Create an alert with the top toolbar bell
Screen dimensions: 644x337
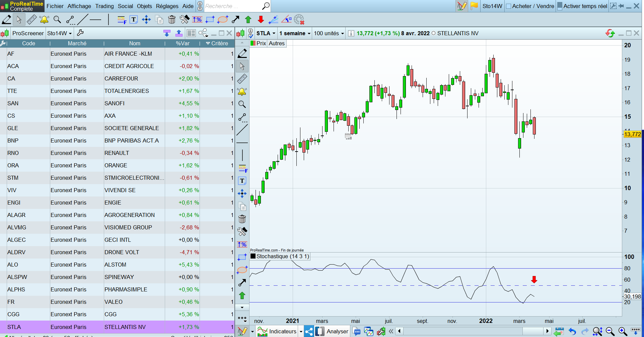tap(44, 20)
